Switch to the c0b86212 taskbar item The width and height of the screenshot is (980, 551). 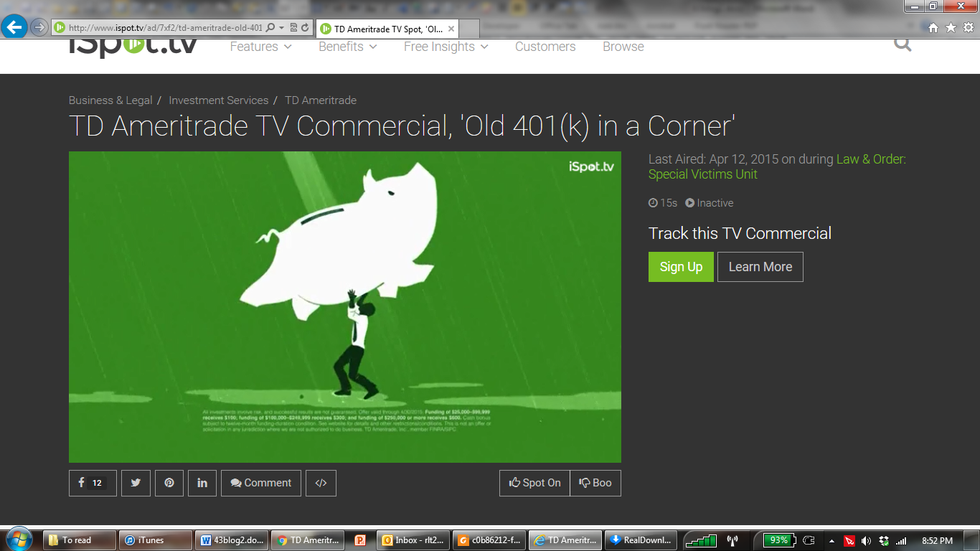click(489, 540)
